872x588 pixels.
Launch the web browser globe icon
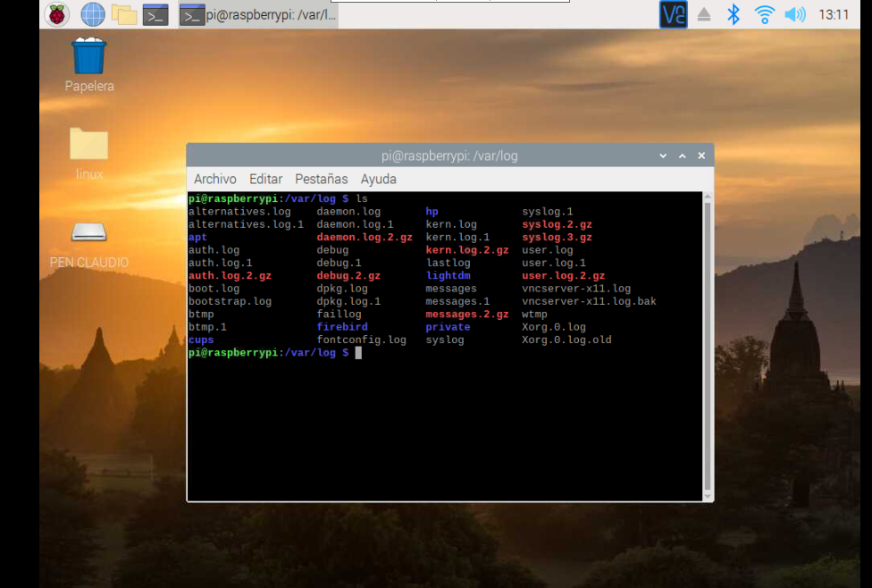pos(92,14)
